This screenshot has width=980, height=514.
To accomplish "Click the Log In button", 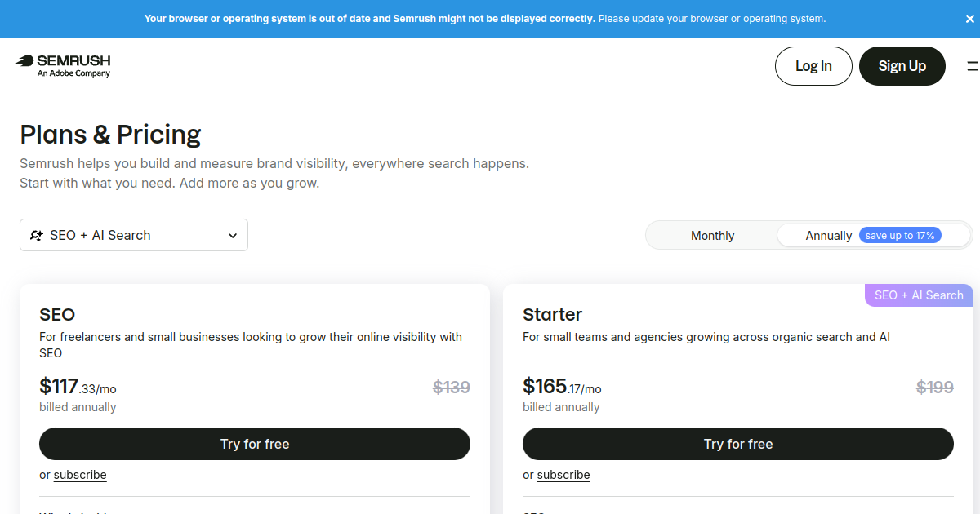I will 813,66.
